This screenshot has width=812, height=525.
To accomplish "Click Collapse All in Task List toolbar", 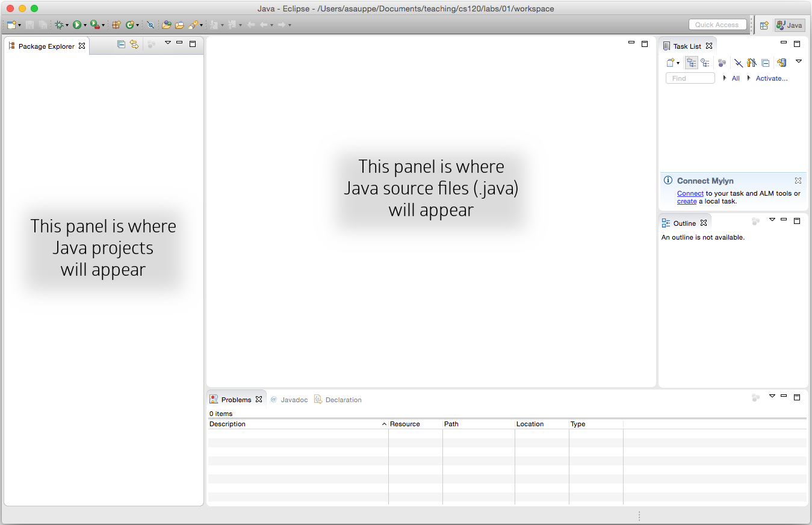I will coord(765,63).
